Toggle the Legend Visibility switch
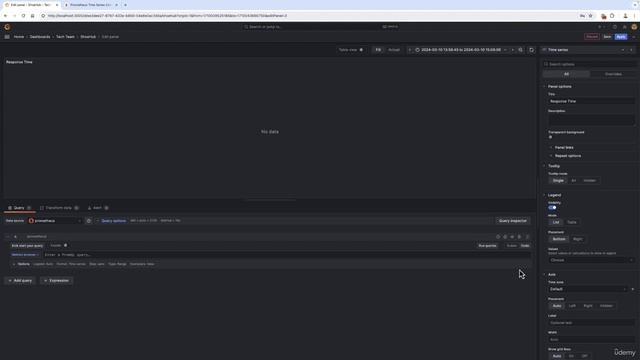Viewport: 640px width, 360px height. tap(552, 207)
